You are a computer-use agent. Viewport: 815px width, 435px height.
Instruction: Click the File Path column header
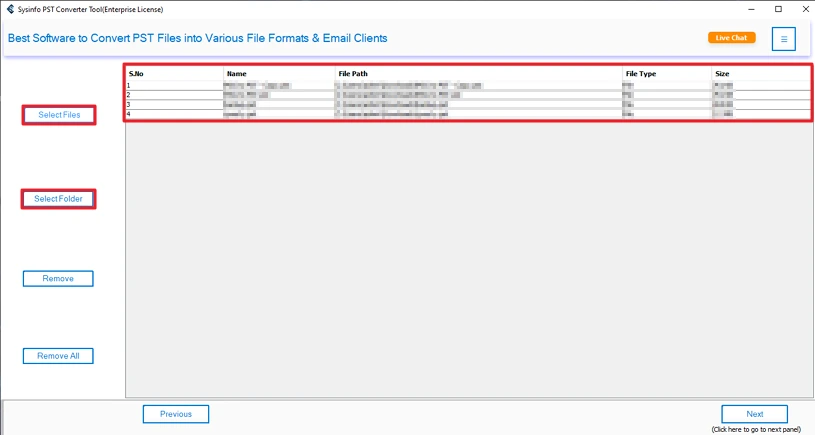click(x=479, y=74)
